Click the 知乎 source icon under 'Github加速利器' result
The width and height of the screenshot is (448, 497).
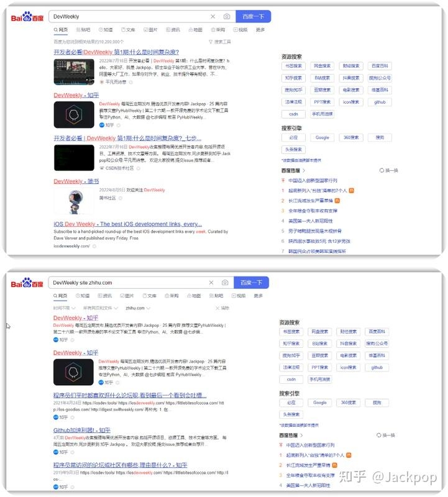click(x=56, y=452)
